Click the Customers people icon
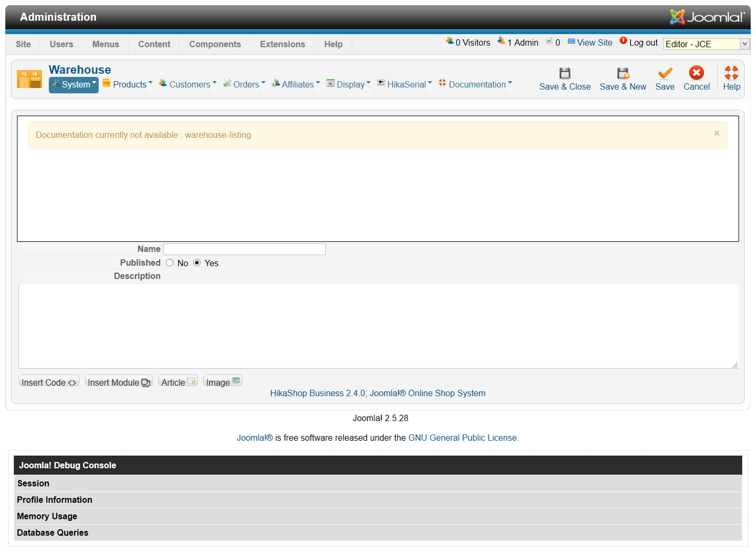Image resolution: width=756 pixels, height=559 pixels. coord(163,83)
